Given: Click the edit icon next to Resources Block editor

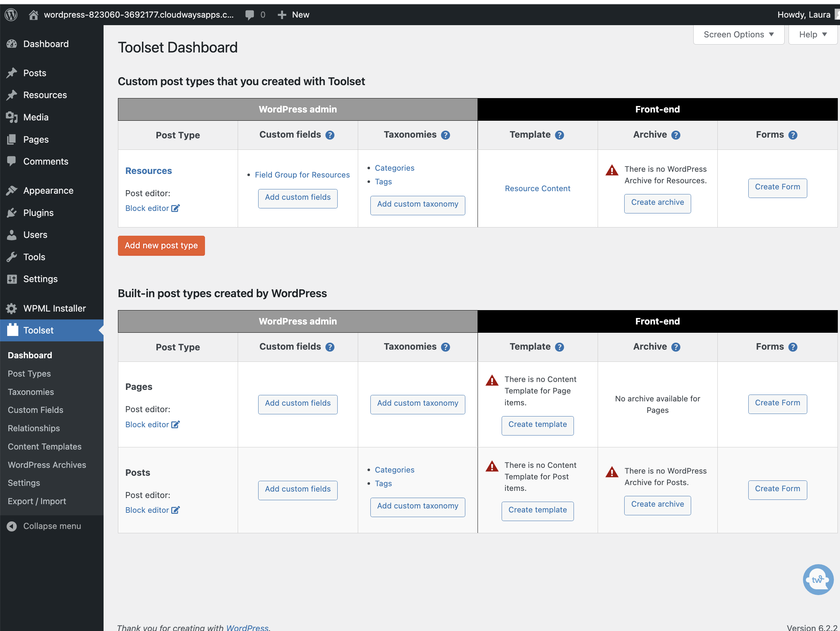Looking at the screenshot, I should (175, 208).
